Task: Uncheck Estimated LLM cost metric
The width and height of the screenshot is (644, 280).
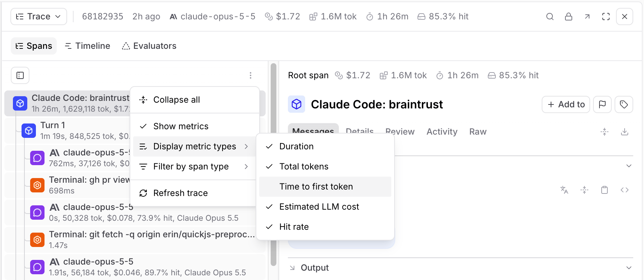Action: tap(325, 207)
